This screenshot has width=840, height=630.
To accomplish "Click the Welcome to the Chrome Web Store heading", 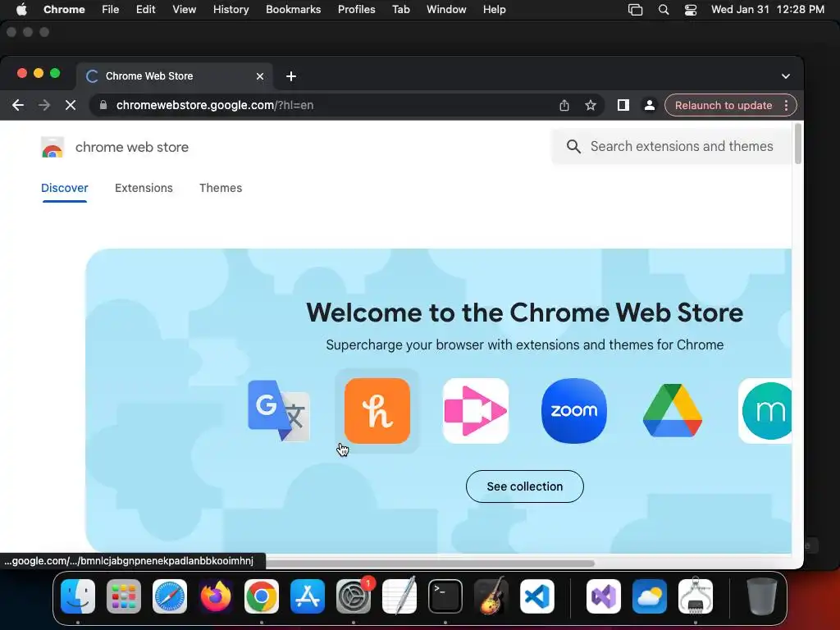I will tap(524, 313).
